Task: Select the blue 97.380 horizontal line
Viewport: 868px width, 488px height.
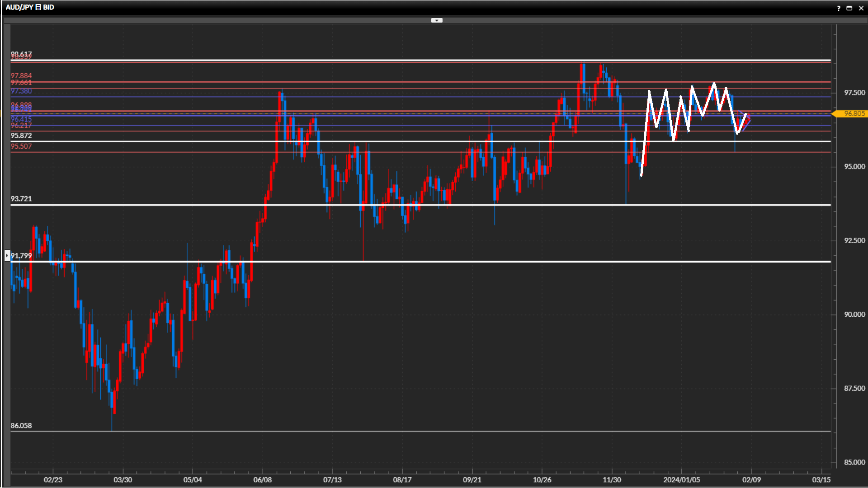Action: click(x=362, y=97)
